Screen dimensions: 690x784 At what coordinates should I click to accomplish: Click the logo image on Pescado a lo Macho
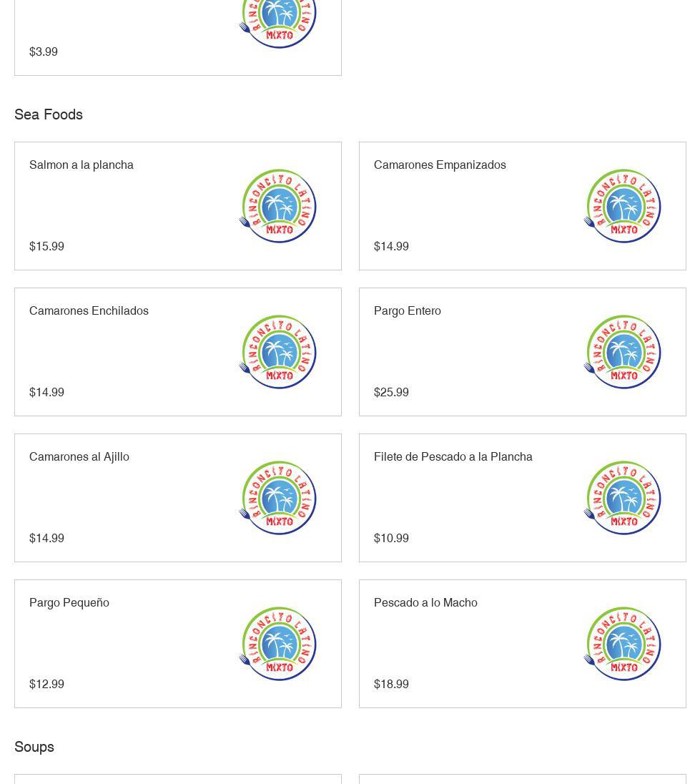point(622,644)
